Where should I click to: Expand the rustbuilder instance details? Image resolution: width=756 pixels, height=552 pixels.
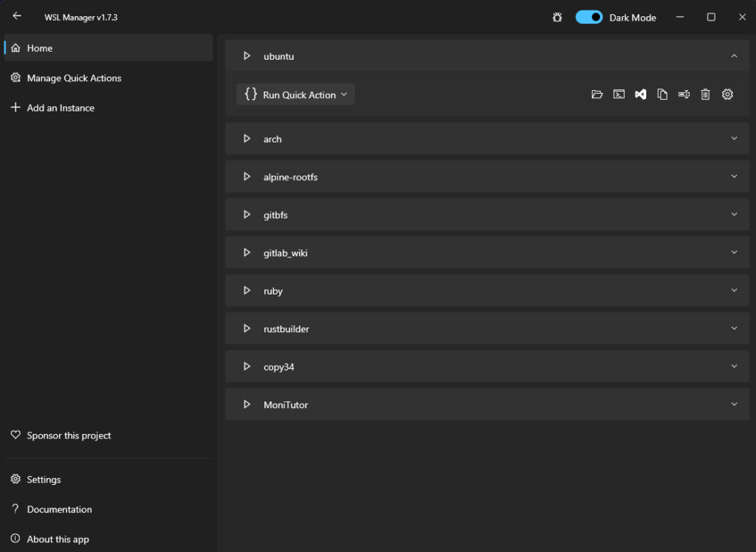coord(734,328)
